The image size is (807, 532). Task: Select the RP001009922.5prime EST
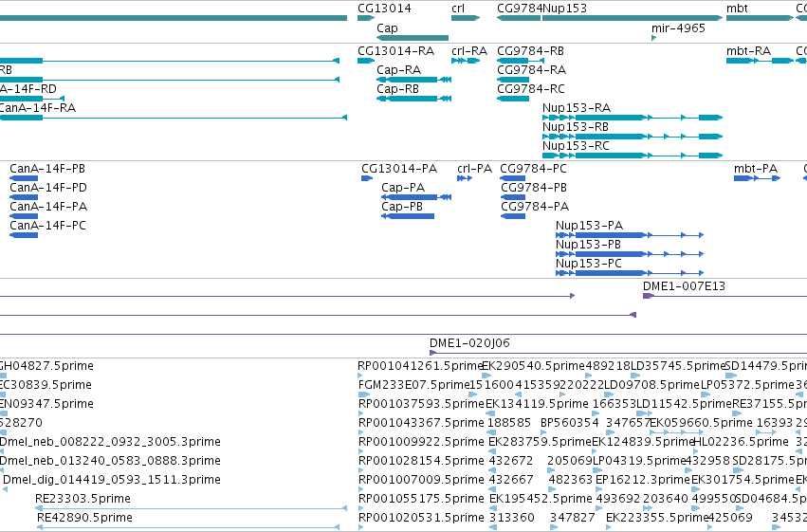[361, 451]
